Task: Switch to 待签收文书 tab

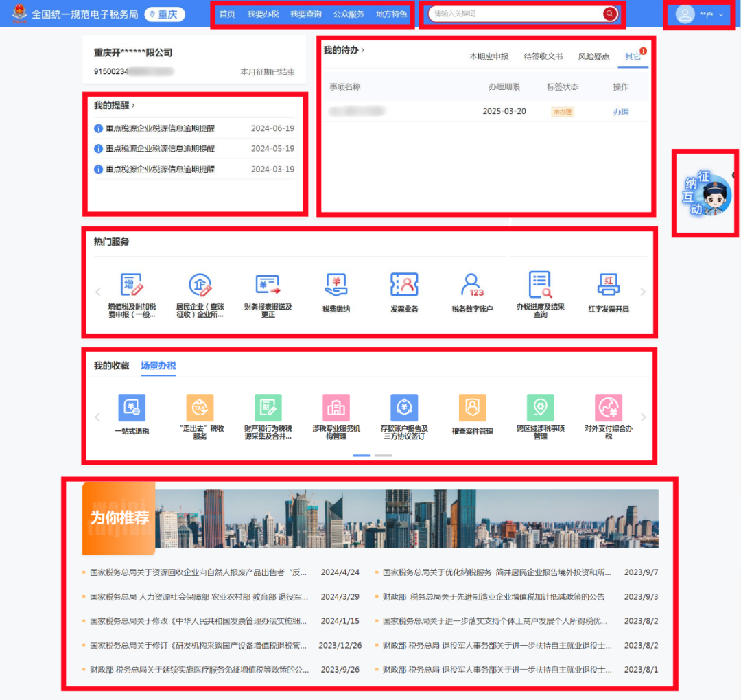Action: click(543, 57)
